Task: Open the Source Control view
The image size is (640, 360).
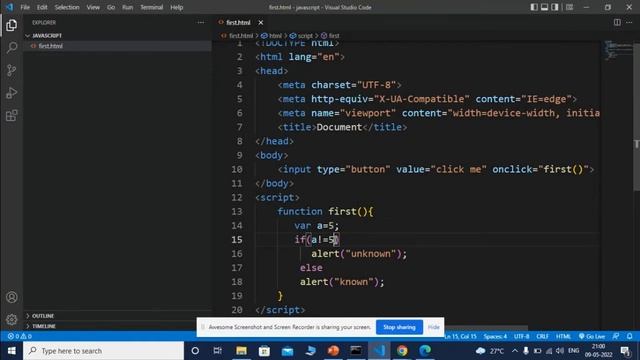Action: [x=11, y=70]
